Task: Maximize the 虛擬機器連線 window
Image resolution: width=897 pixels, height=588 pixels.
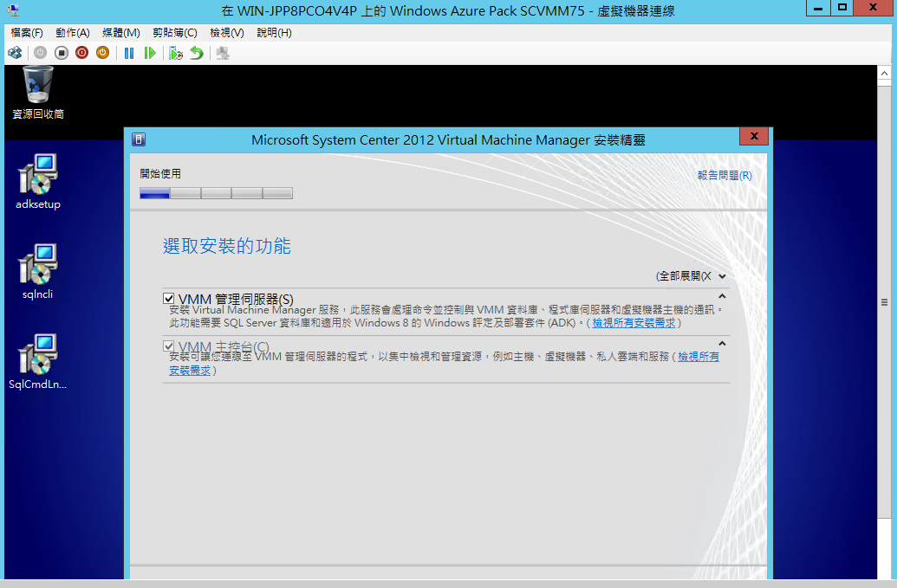Action: pos(842,8)
